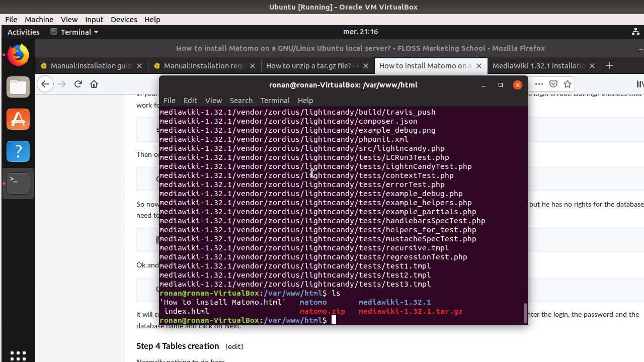Open the VirtualBox Input menu
Screen dimensions: 644x362
[94, 19]
